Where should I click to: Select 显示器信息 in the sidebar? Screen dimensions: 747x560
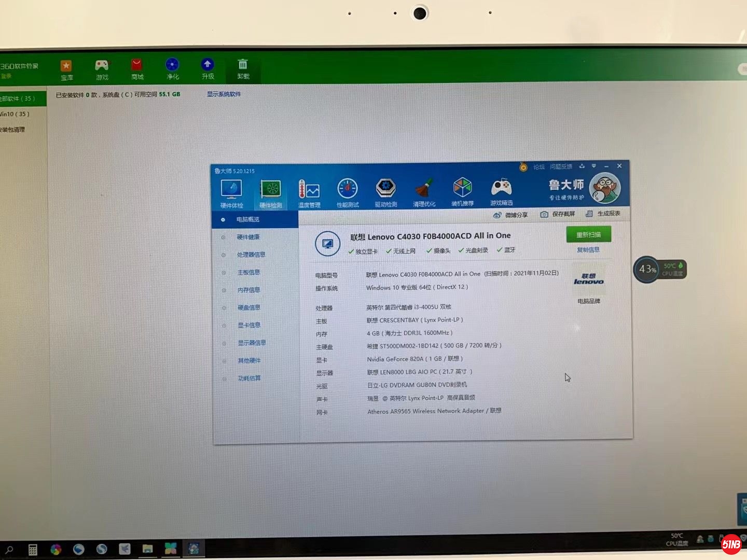tap(252, 343)
